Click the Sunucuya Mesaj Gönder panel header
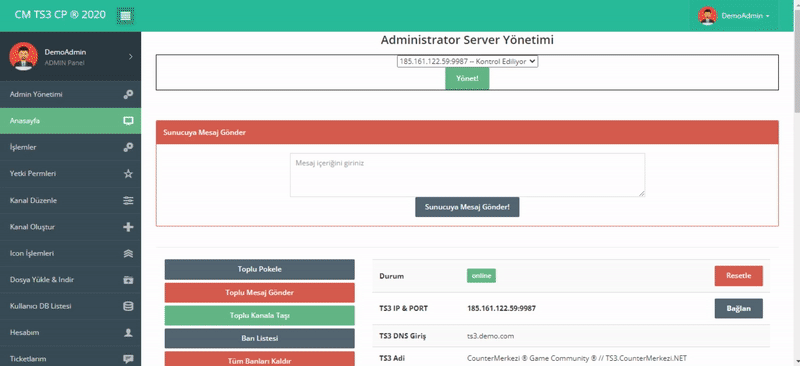Viewport: 800px width, 366px height. (467, 132)
